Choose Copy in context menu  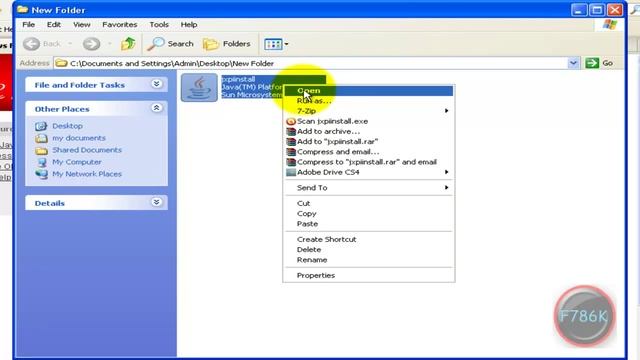[x=369, y=213]
